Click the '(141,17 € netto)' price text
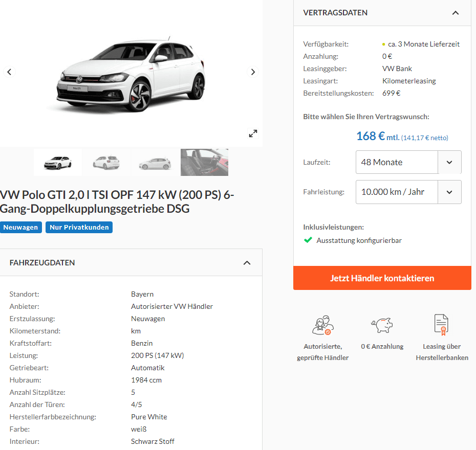Screen dimensions: 476x450 point(425,138)
